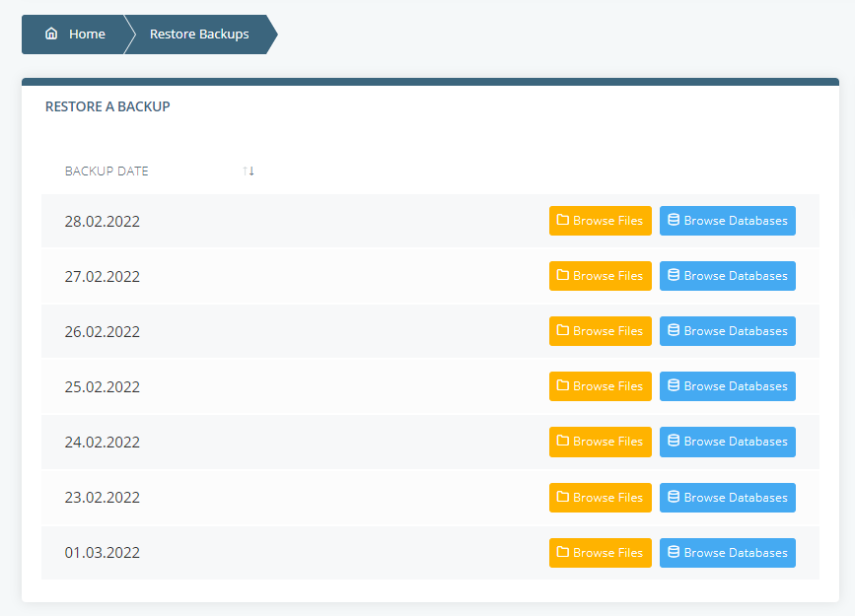Viewport: 855px width, 616px height.
Task: Open Browse Databases for backup 01.03.2022
Action: (727, 552)
